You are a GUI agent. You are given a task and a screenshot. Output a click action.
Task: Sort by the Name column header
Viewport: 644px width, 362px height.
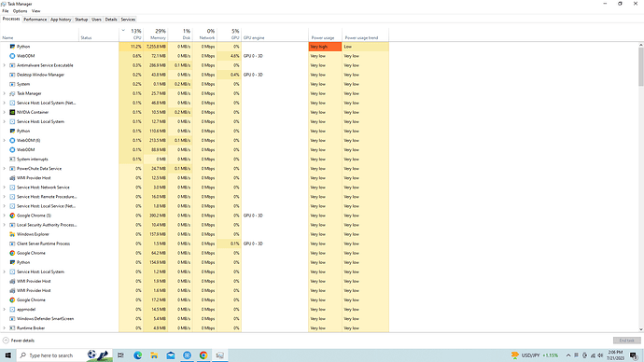coord(39,35)
